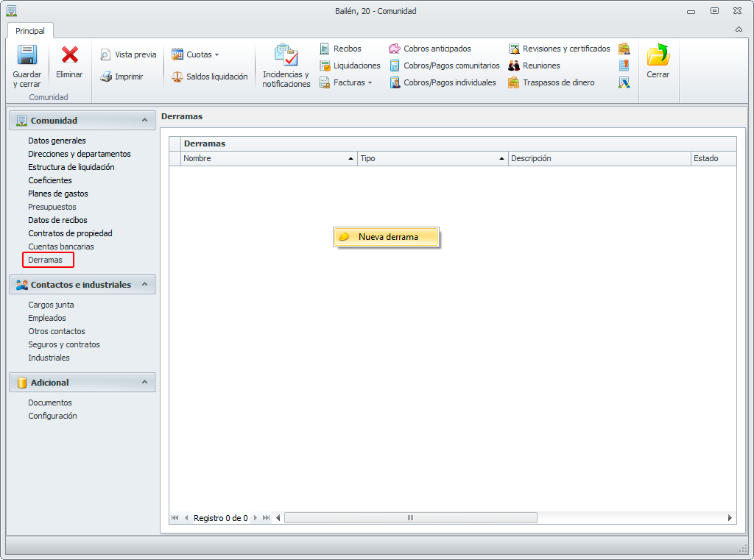The width and height of the screenshot is (754, 560).
Task: Click the horizontal scrollbar thumb in grid
Action: click(411, 518)
